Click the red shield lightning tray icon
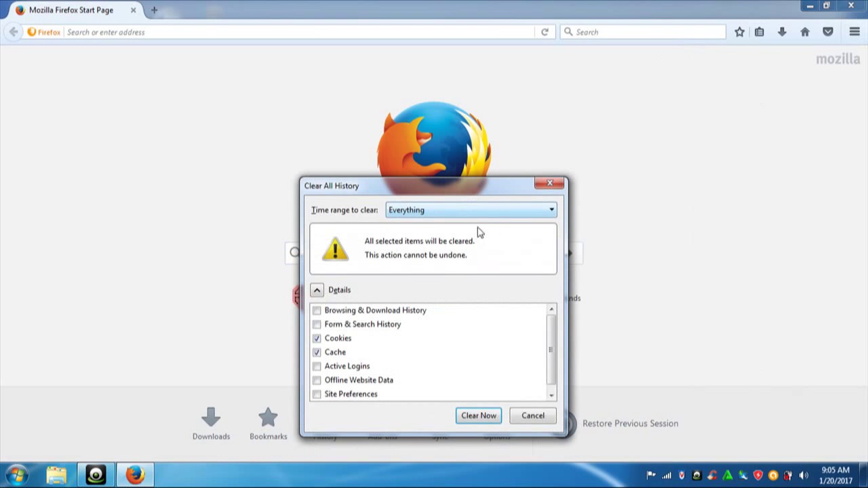 pyautogui.click(x=758, y=475)
